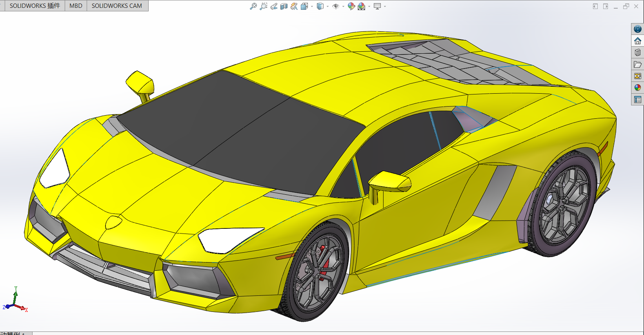Switch to the MBD tab
Image resolution: width=644 pixels, height=335 pixels.
(76, 6)
